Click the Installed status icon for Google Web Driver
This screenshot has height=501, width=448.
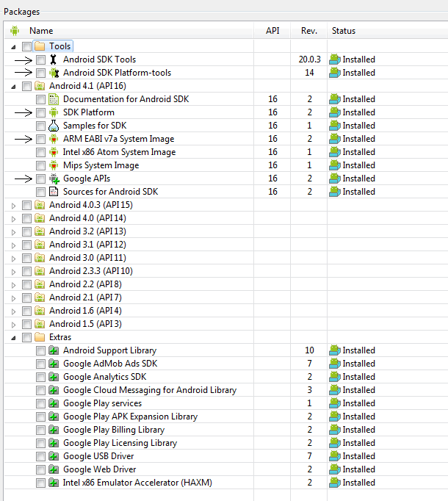point(335,469)
